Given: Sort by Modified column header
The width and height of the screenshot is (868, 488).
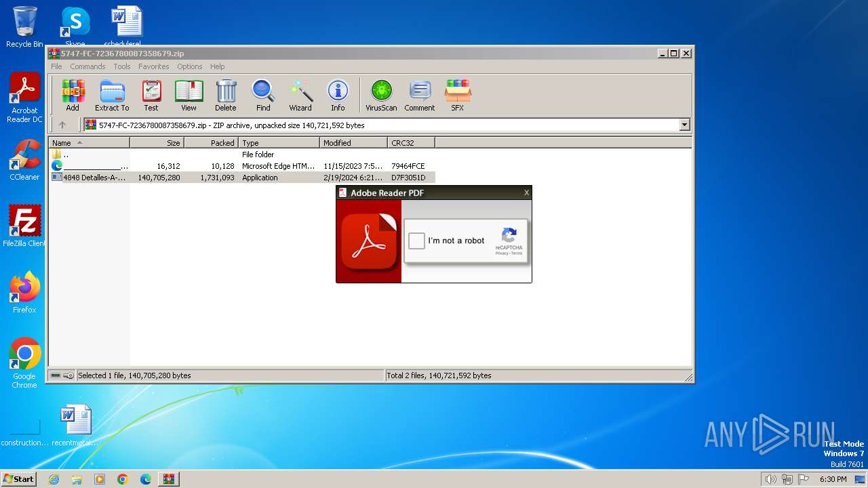Looking at the screenshot, I should [x=353, y=143].
